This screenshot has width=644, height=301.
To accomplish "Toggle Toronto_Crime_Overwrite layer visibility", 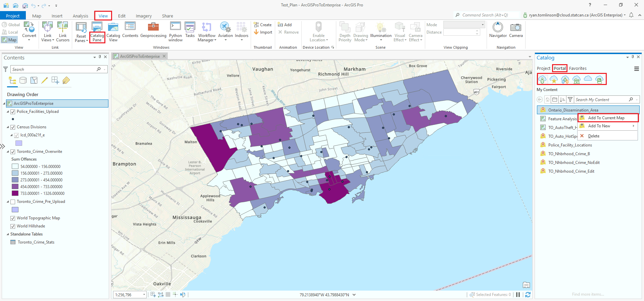I will (x=13, y=152).
